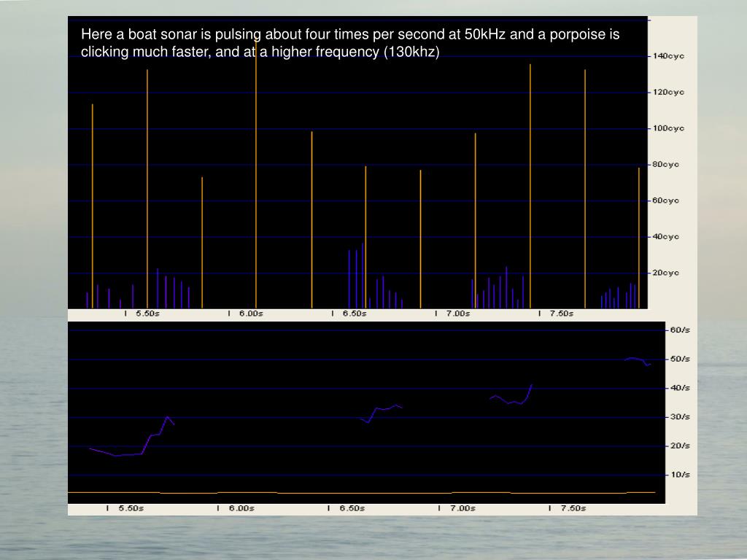Click 7.00s on the lower chart time axis
The height and width of the screenshot is (560, 747).
point(462,508)
